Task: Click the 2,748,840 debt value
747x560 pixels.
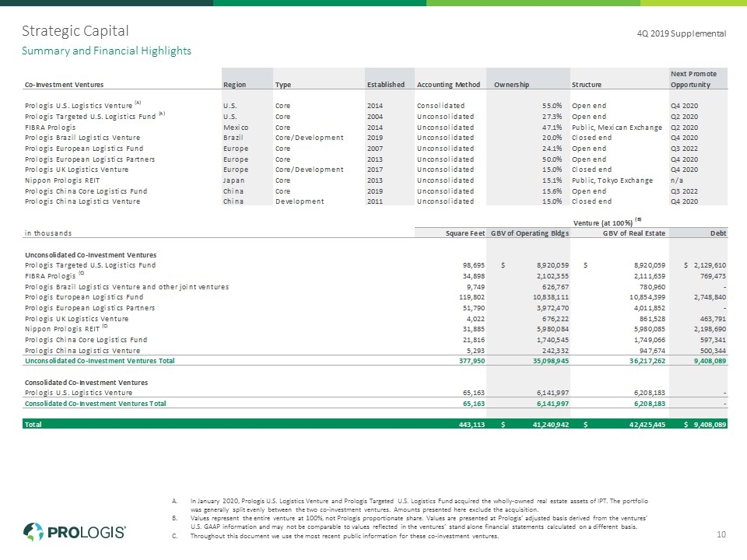Action: tap(710, 297)
